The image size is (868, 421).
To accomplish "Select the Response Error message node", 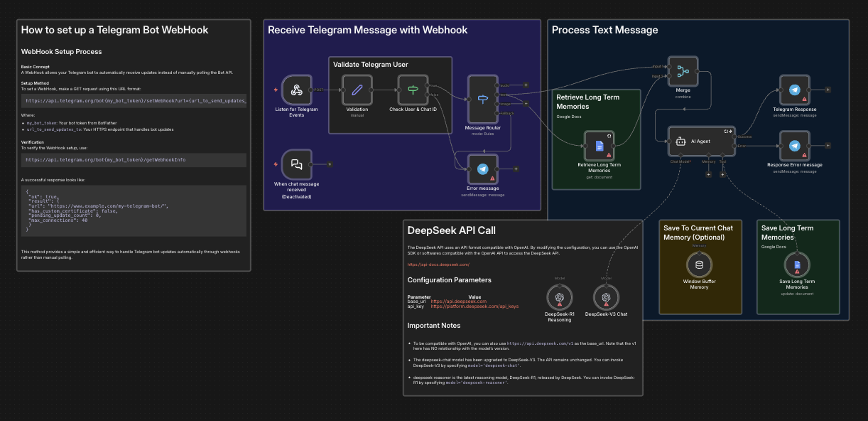I will (x=795, y=146).
